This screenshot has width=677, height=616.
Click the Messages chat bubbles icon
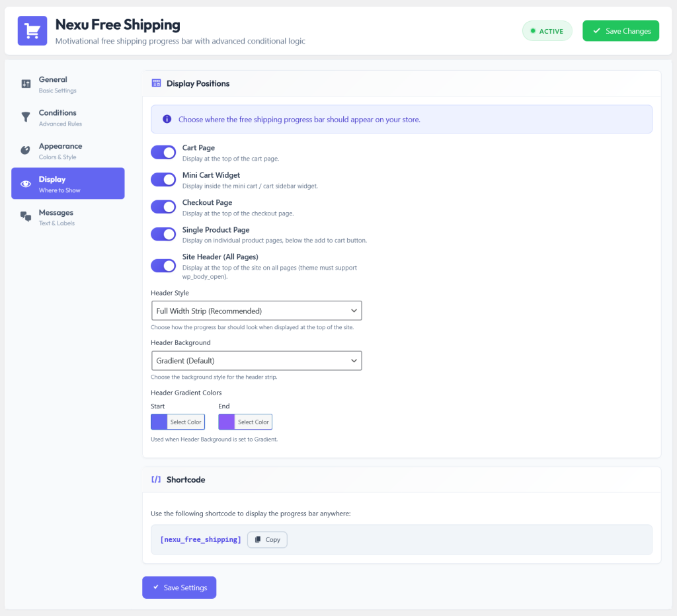click(x=26, y=217)
